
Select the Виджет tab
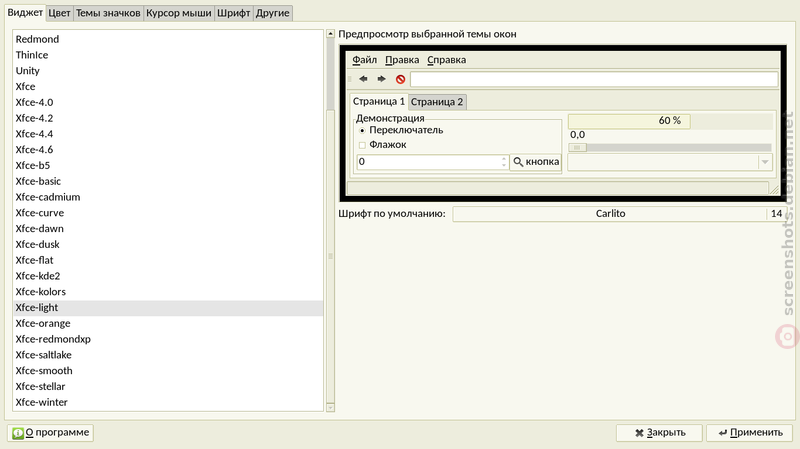tap(25, 12)
